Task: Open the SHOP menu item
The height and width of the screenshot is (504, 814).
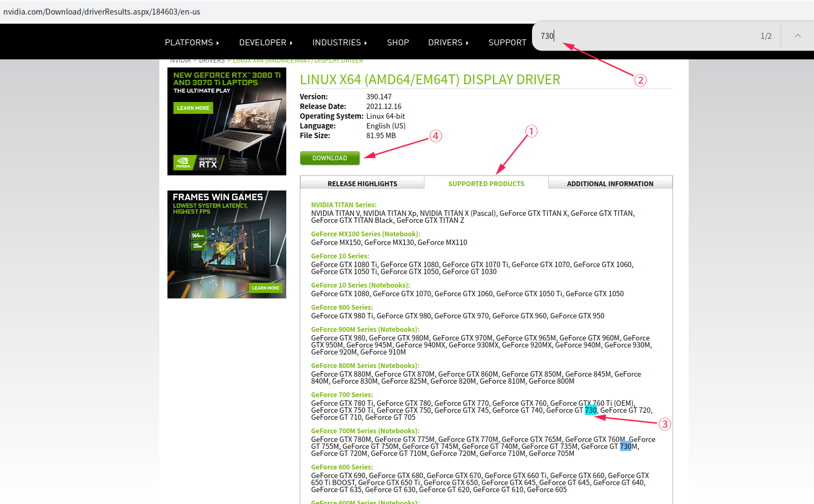Action: [x=398, y=43]
